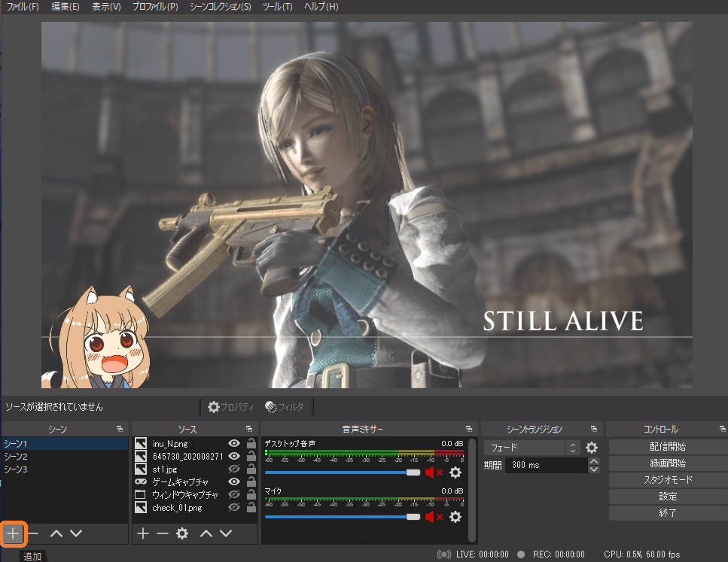Undock the 音声ミキサー panel
Image resolution: width=728 pixels, height=562 pixels.
(469, 429)
